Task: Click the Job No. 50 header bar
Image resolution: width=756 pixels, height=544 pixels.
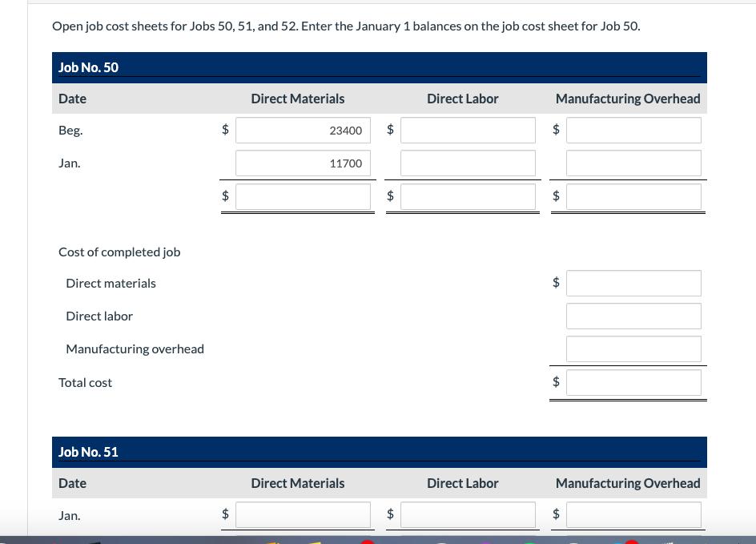Action: point(379,67)
